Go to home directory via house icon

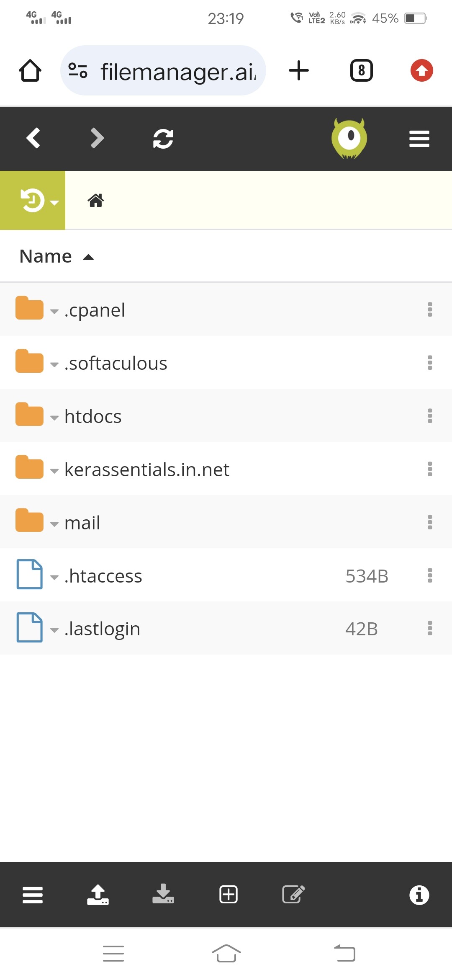tap(96, 200)
